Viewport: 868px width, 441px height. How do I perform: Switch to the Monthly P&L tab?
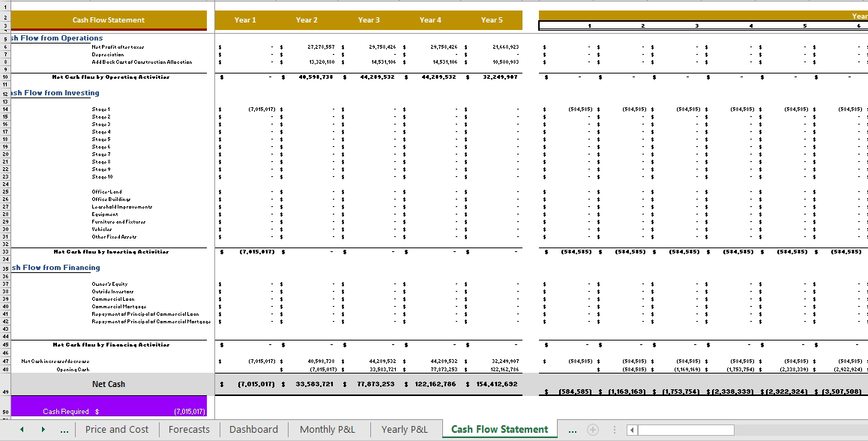tap(327, 429)
